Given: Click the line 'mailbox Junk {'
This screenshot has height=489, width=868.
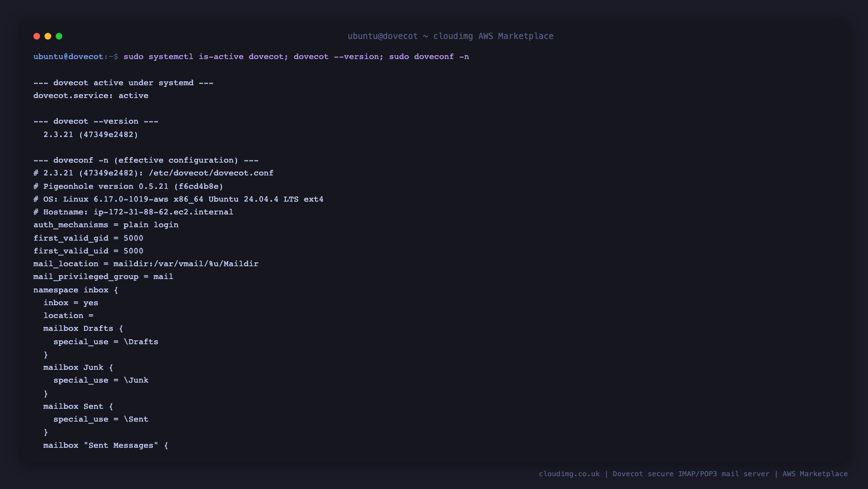Looking at the screenshot, I should tap(78, 368).
